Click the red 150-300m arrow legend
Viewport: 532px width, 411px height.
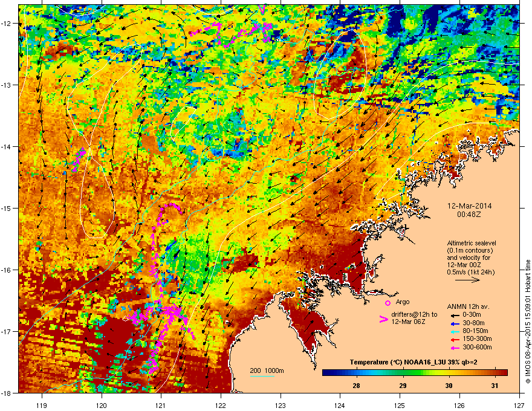coord(454,339)
